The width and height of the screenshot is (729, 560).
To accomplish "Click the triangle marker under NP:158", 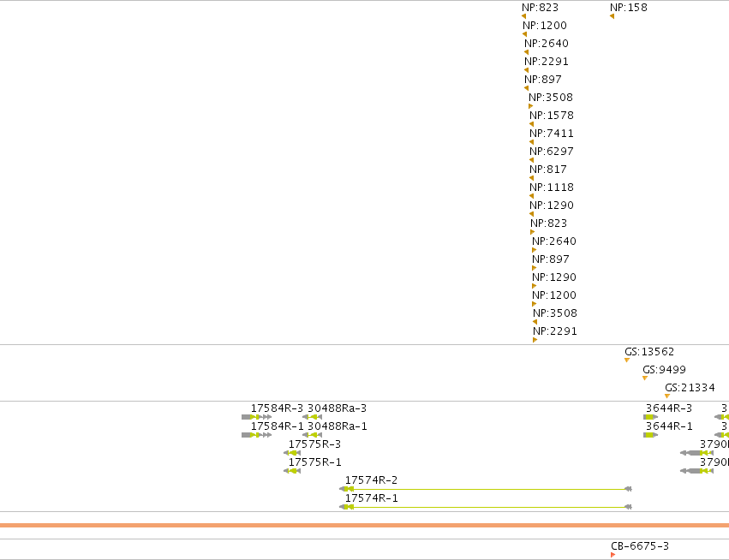I will (x=612, y=16).
